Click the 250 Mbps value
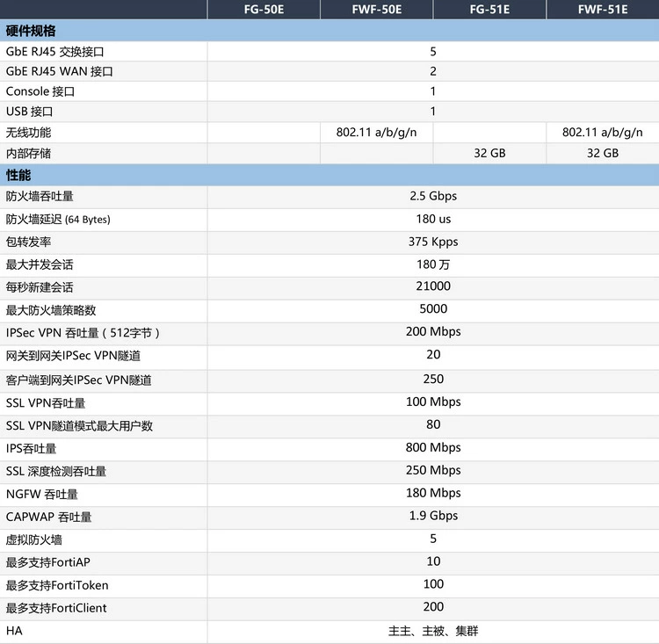659x644 pixels. pos(433,470)
